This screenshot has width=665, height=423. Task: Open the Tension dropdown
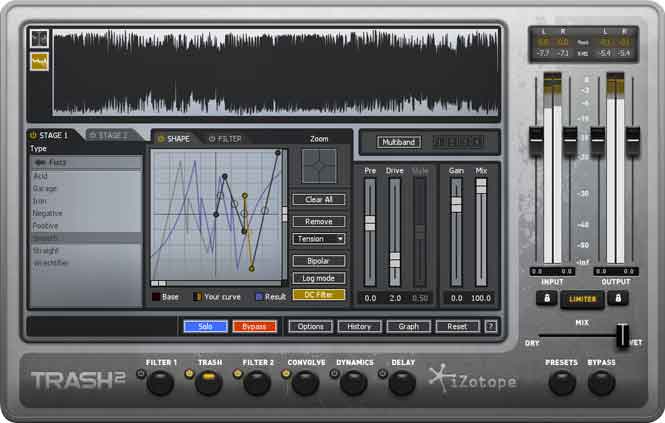(319, 239)
